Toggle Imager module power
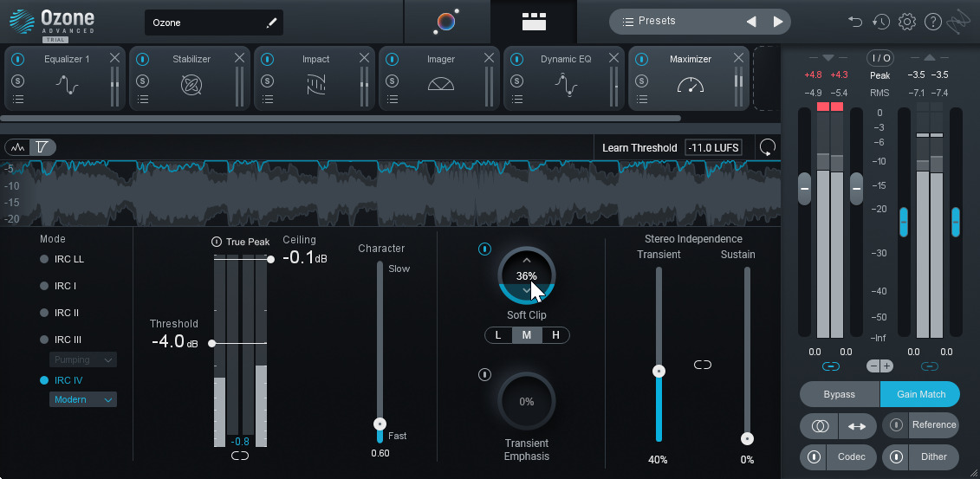980x479 pixels. click(x=393, y=59)
